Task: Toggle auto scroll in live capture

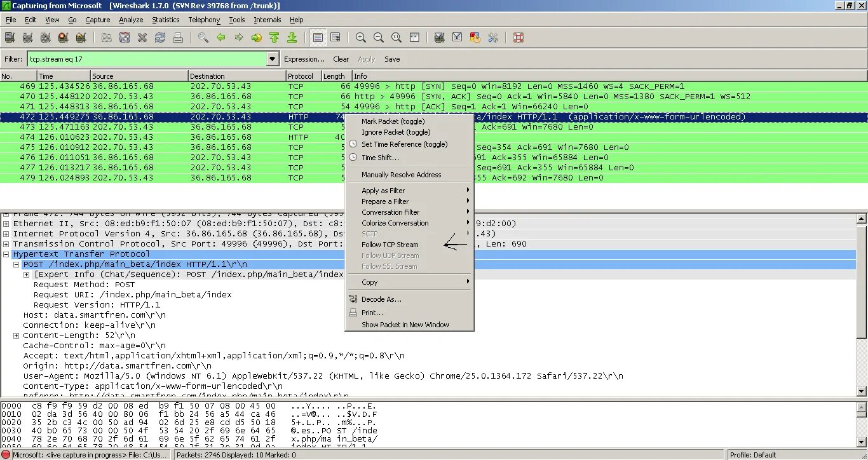Action: click(336, 37)
